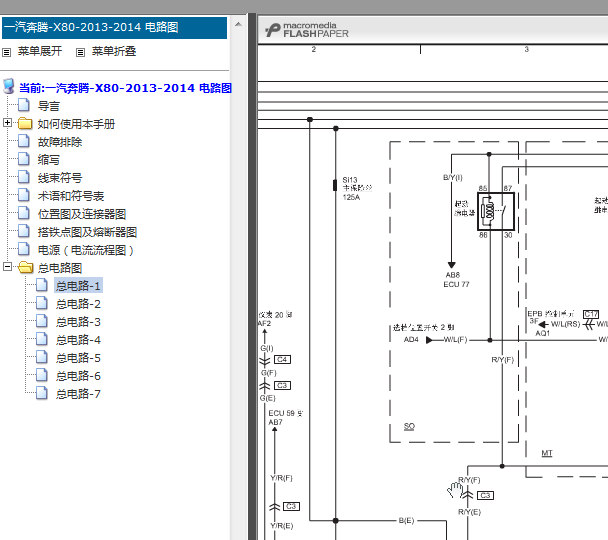Click the page icon for 故障排除

[24, 141]
